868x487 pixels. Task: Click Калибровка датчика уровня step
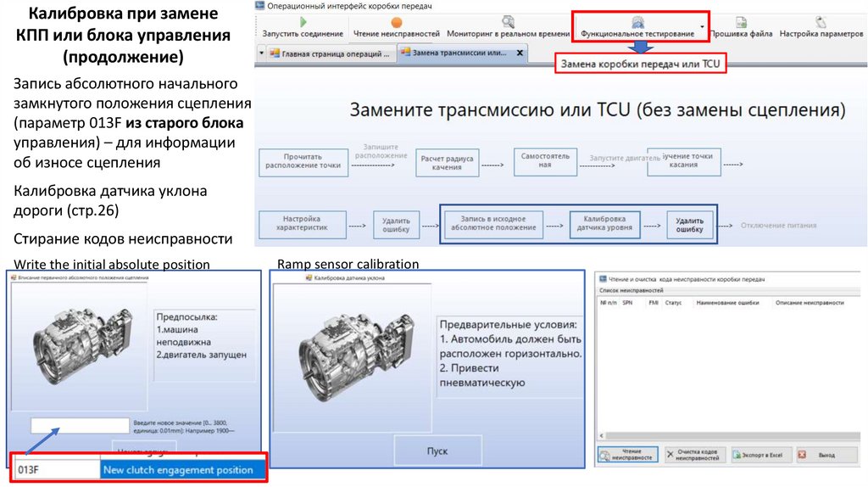tap(604, 223)
